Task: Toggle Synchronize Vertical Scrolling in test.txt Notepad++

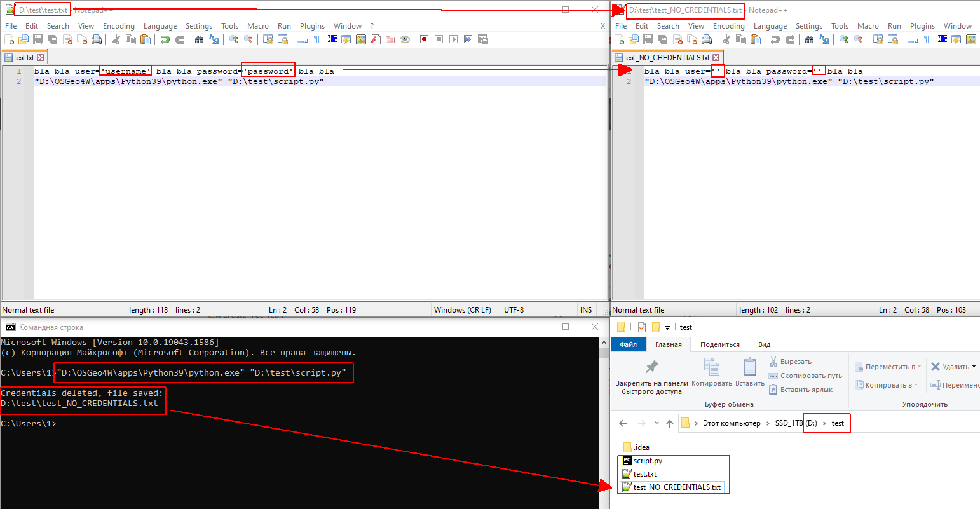Action: click(x=268, y=39)
